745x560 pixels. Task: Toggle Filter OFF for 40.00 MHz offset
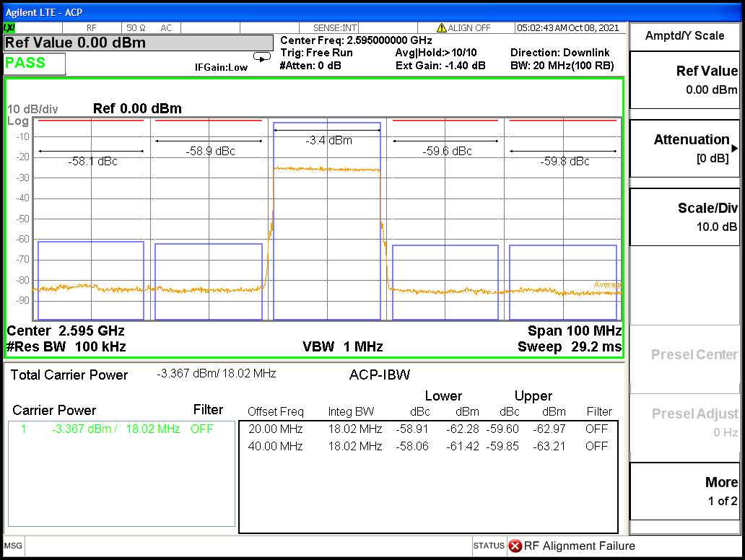[596, 446]
